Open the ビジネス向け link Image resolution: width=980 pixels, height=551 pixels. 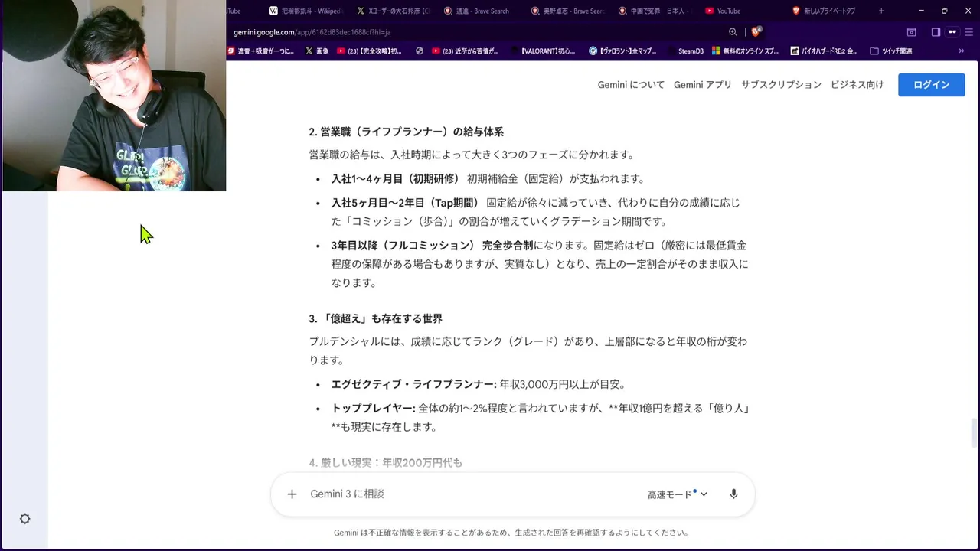click(857, 85)
